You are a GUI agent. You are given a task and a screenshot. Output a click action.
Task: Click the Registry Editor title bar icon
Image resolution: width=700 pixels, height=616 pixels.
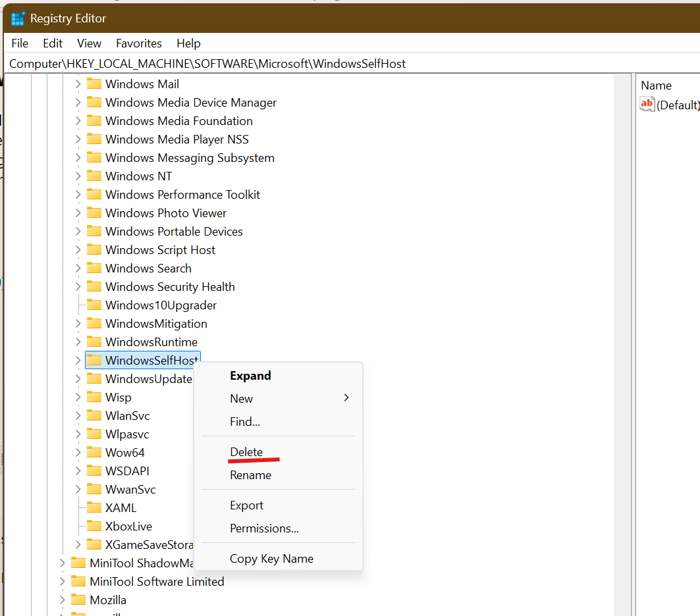18,18
